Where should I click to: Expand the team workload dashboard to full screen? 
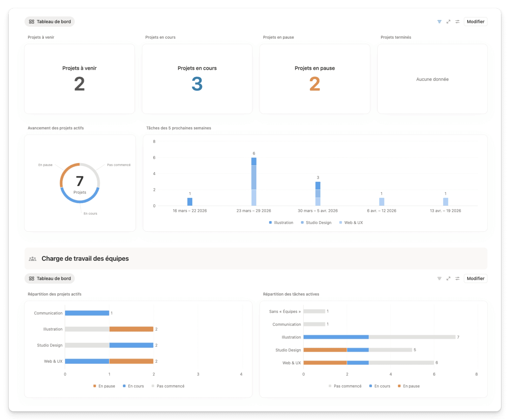[448, 278]
